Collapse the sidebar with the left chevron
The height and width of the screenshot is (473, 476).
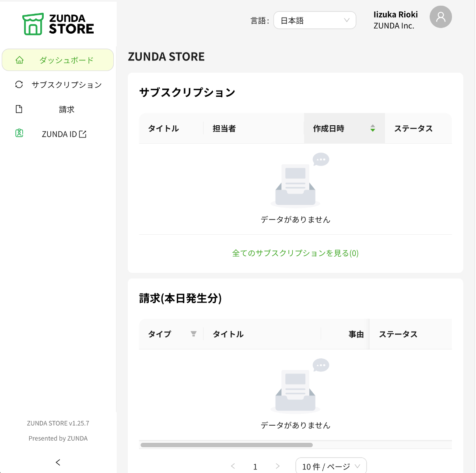58,462
